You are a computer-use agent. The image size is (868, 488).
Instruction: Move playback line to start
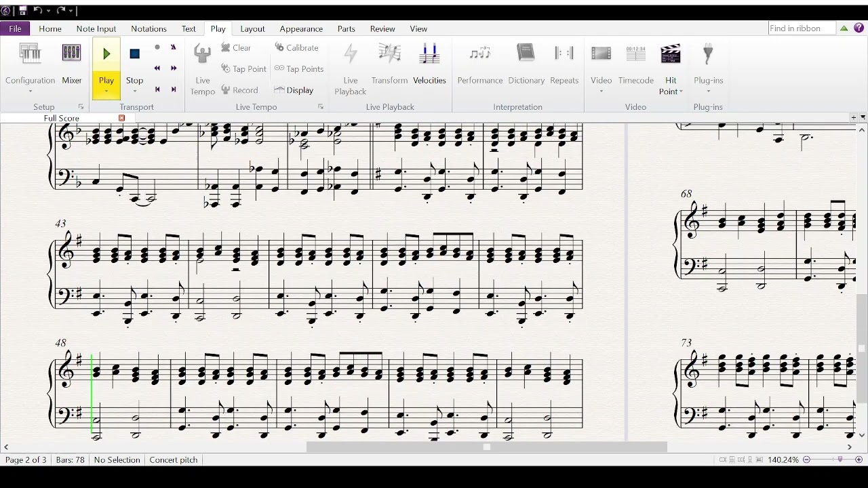tap(157, 89)
